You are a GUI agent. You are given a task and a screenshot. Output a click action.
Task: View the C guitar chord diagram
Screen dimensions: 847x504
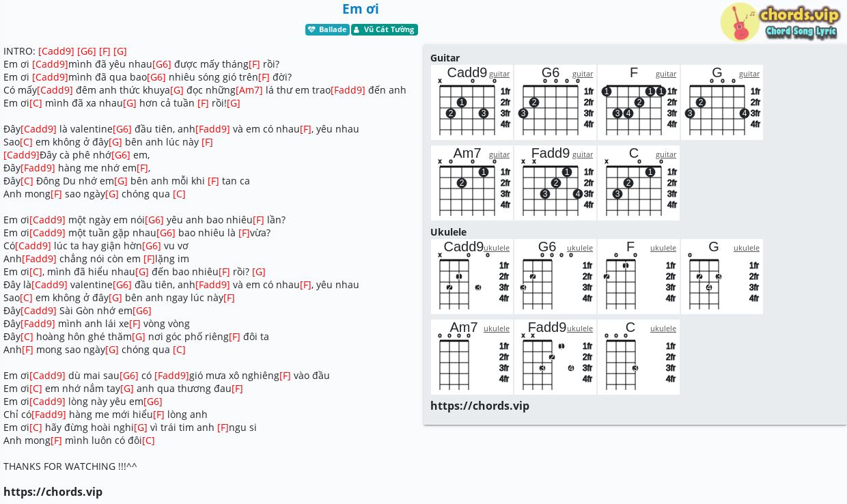[639, 183]
